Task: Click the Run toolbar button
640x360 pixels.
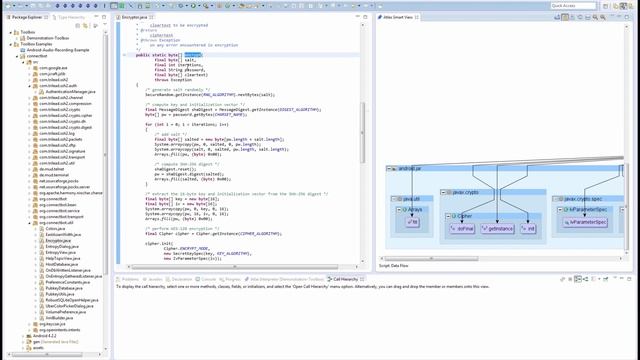Action: (193, 6)
